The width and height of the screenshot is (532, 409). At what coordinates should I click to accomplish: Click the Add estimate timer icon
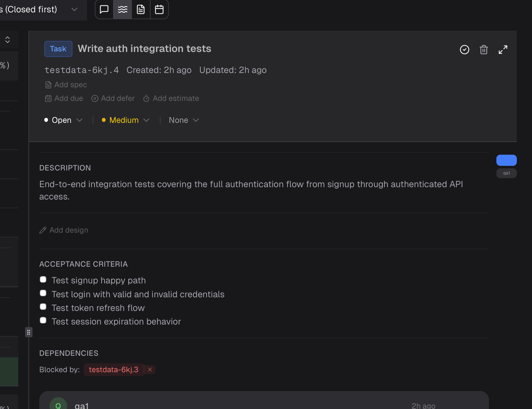click(x=146, y=98)
